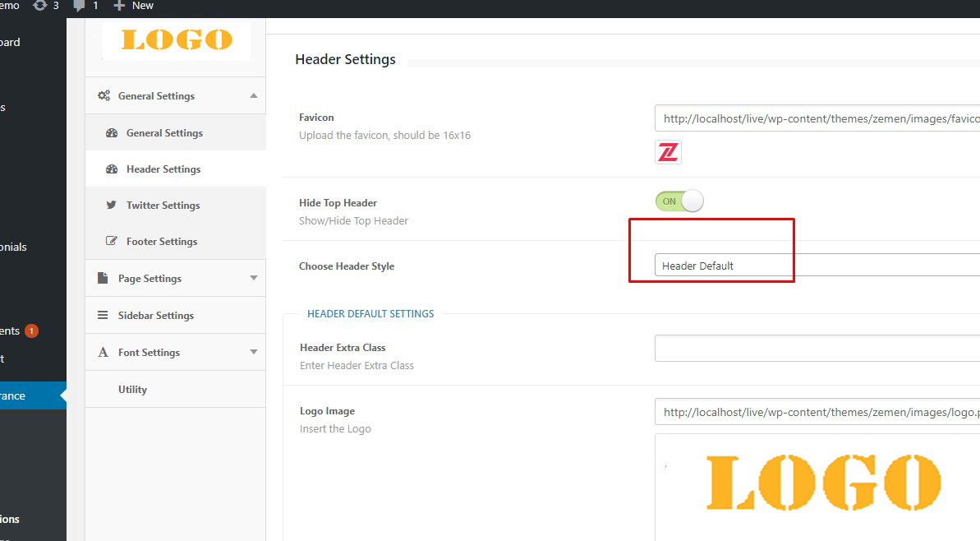Expand the Page Settings arrow
Image resolution: width=980 pixels, height=541 pixels.
(x=254, y=279)
